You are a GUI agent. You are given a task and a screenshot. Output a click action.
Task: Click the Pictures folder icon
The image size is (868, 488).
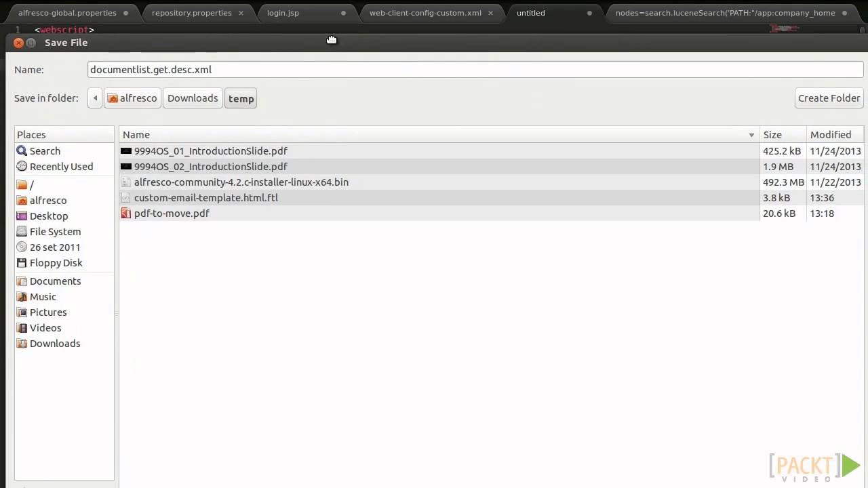tap(22, 312)
